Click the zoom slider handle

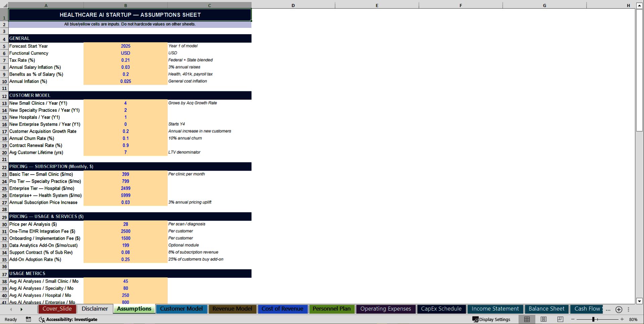pyautogui.click(x=594, y=319)
